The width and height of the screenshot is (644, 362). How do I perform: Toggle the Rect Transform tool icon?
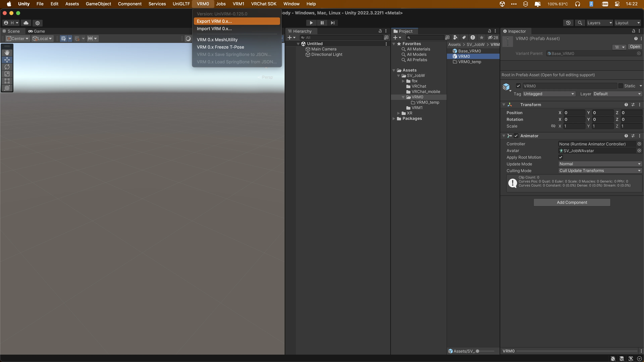(x=7, y=80)
